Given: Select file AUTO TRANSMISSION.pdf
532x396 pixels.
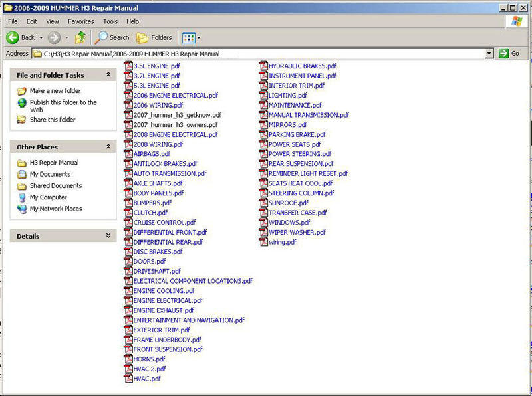Looking at the screenshot, I should pyautogui.click(x=170, y=173).
